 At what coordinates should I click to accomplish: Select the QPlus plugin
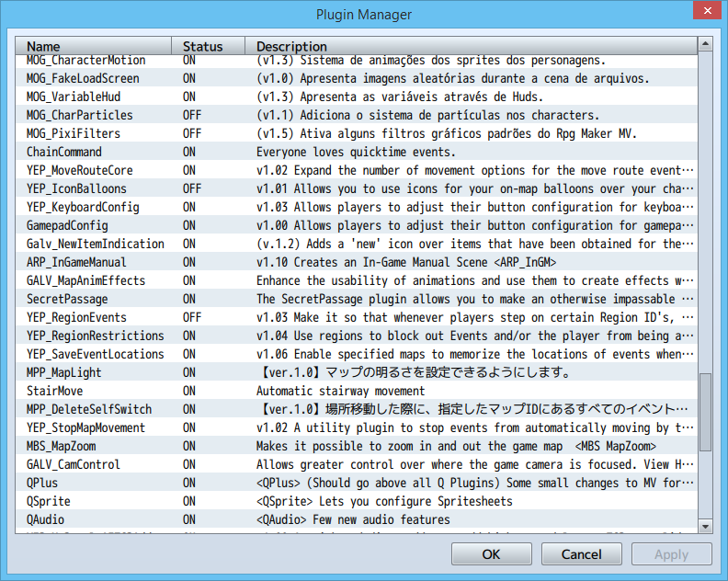pyautogui.click(x=356, y=483)
